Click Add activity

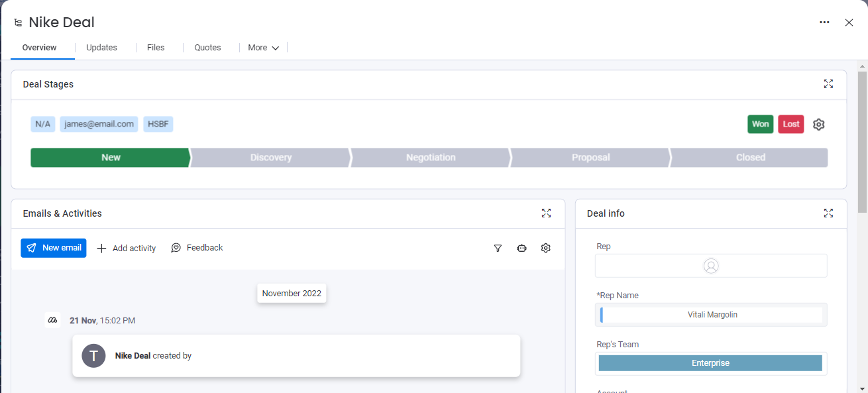pos(127,249)
